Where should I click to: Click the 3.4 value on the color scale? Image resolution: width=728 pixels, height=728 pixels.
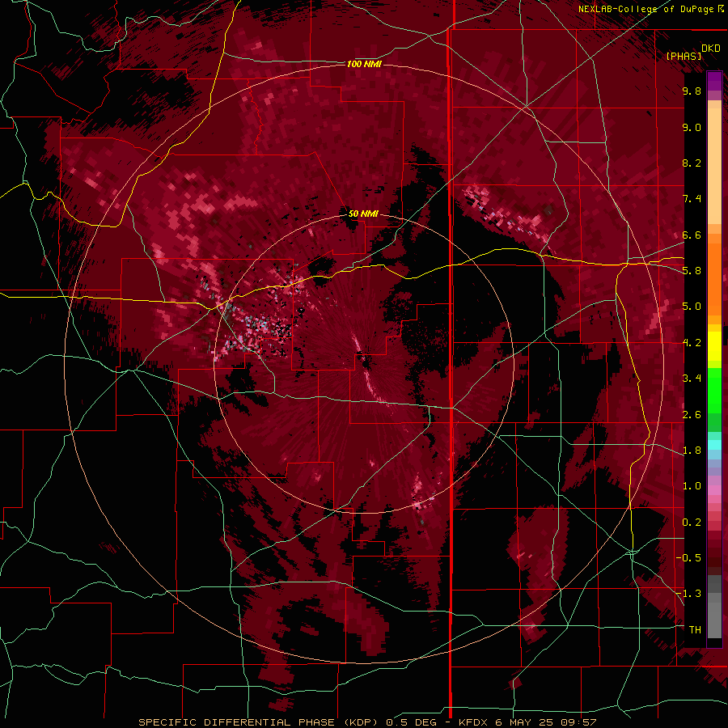(692, 379)
